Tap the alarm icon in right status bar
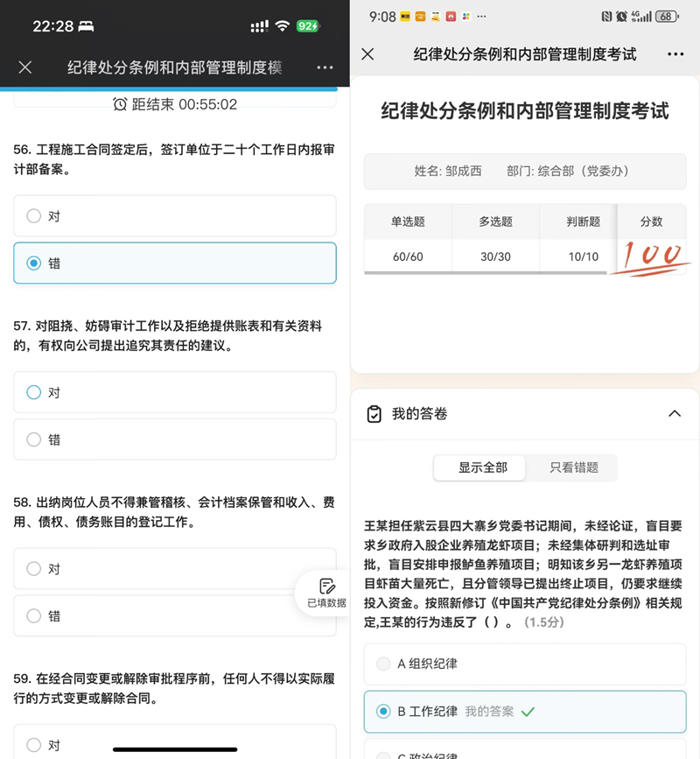Image resolution: width=700 pixels, height=759 pixels. (x=621, y=17)
